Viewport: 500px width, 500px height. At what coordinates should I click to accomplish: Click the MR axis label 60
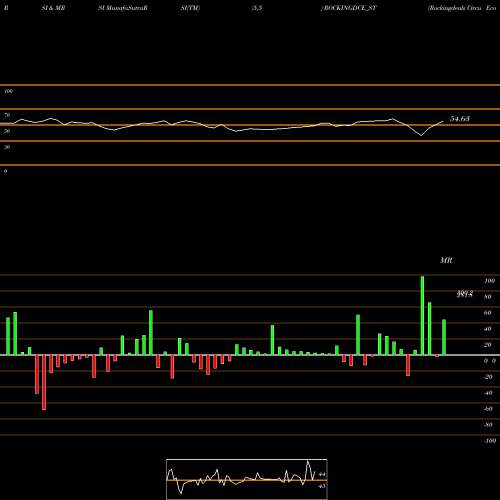pos(487,313)
